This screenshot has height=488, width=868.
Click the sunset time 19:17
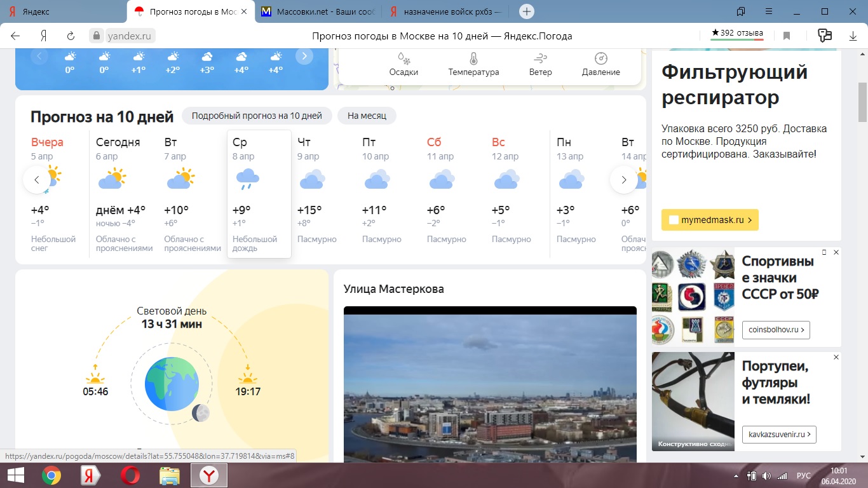(248, 392)
